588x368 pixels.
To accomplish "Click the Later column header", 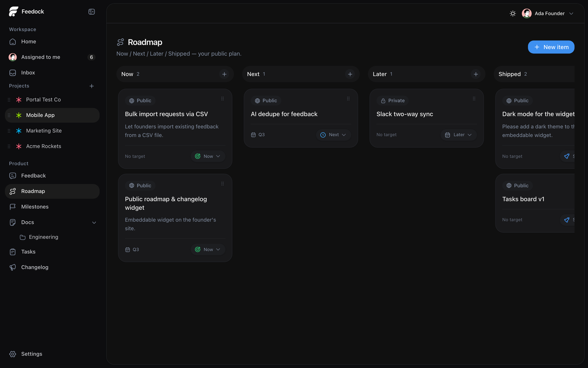I will tap(427, 74).
